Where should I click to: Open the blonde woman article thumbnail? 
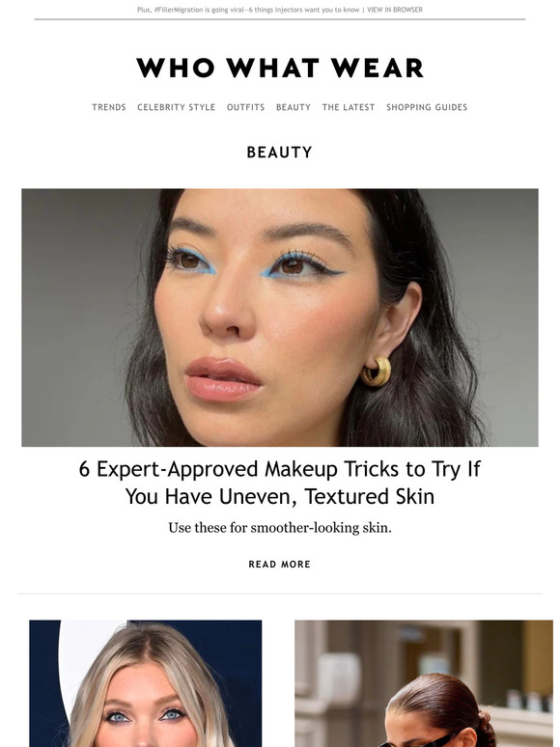146,683
